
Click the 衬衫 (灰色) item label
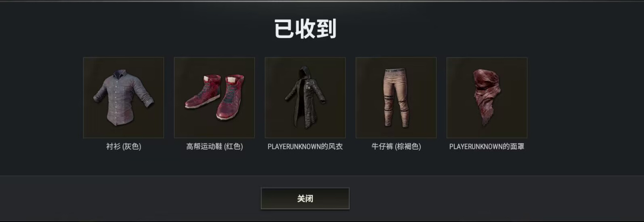[124, 147]
